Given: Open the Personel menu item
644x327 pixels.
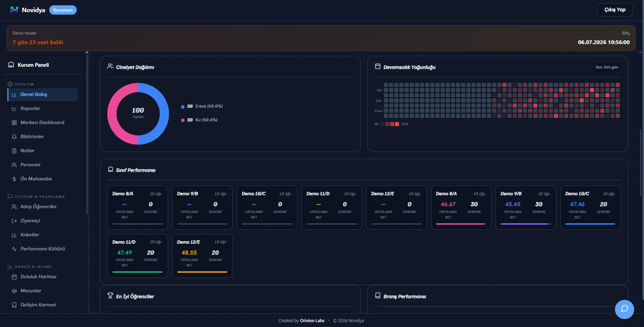Looking at the screenshot, I should click(43, 165).
